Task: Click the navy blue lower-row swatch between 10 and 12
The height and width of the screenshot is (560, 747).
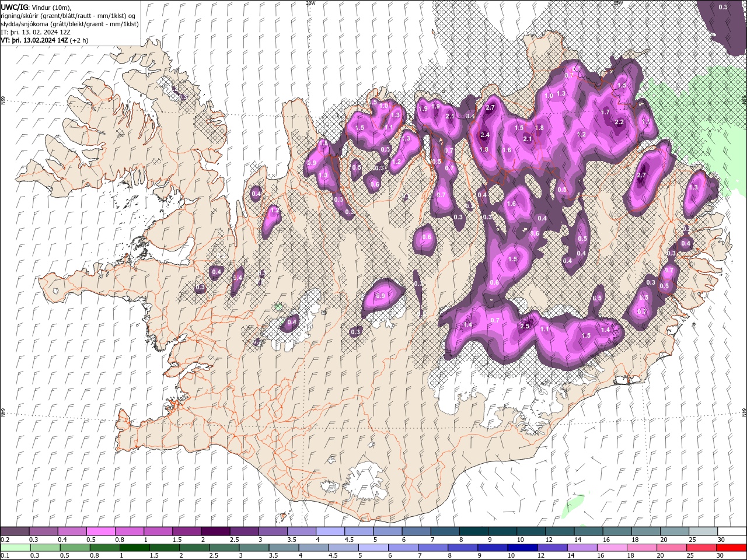Action: click(522, 548)
